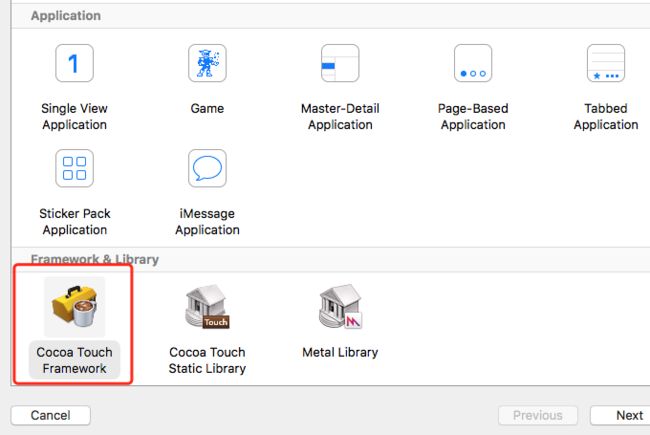Click the Next button
Viewport: 650px width, 435px height.
621,415
